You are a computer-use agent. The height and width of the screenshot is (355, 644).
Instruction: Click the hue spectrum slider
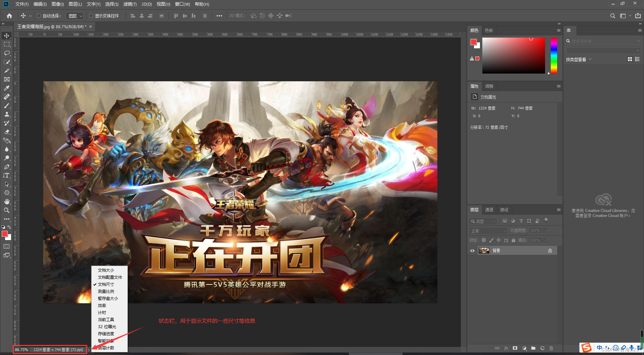click(554, 55)
